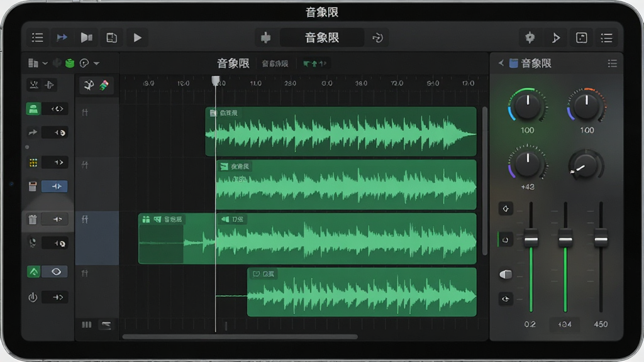Click the plug-in icon left of project title

266,38
